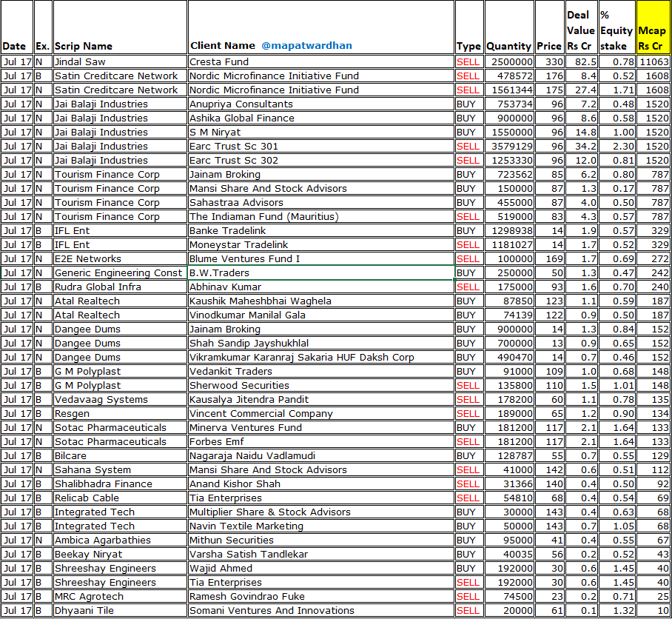Click Somani Ventures And Innovations cell

(321, 610)
